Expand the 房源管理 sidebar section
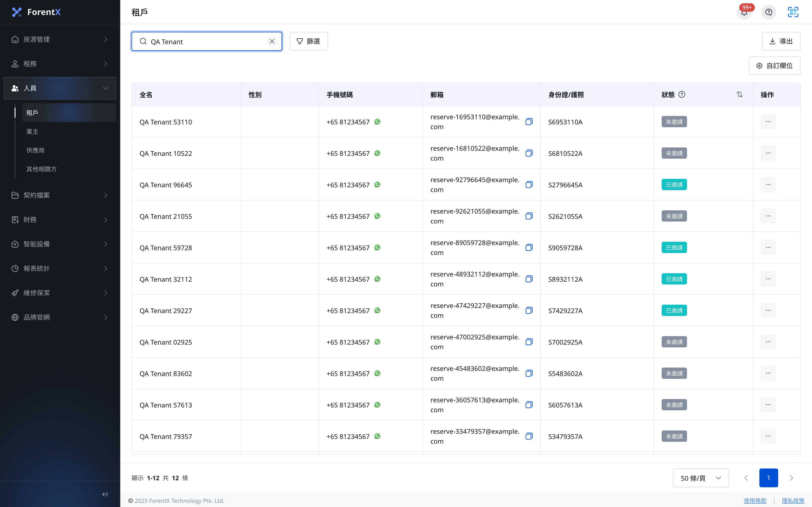This screenshot has width=812, height=507. 60,40
